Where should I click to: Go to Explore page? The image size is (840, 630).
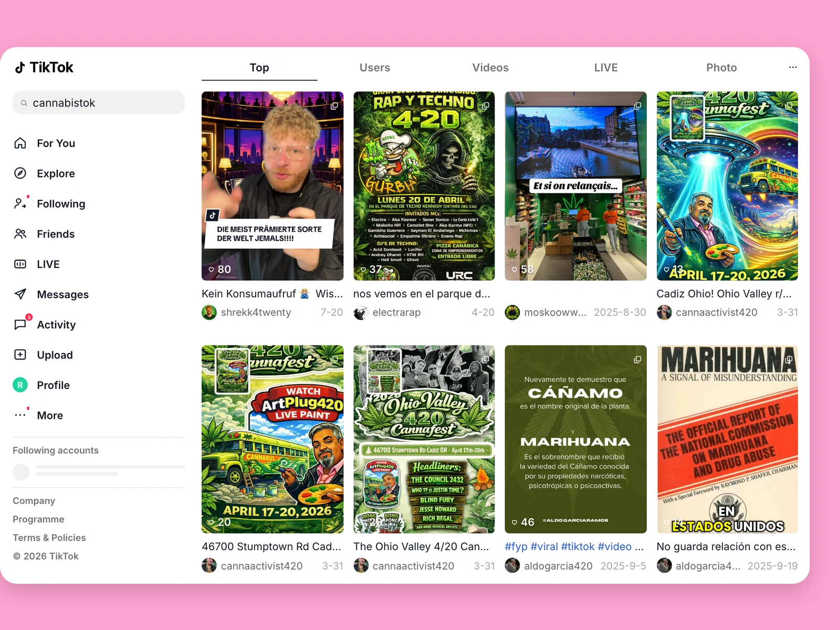pyautogui.click(x=56, y=173)
